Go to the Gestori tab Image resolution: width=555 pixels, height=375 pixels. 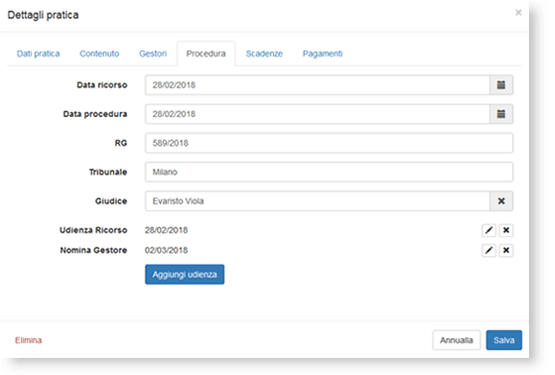(153, 54)
